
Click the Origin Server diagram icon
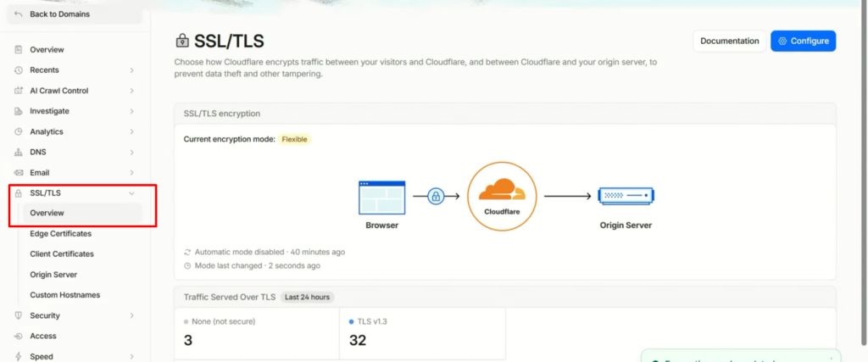(x=626, y=196)
